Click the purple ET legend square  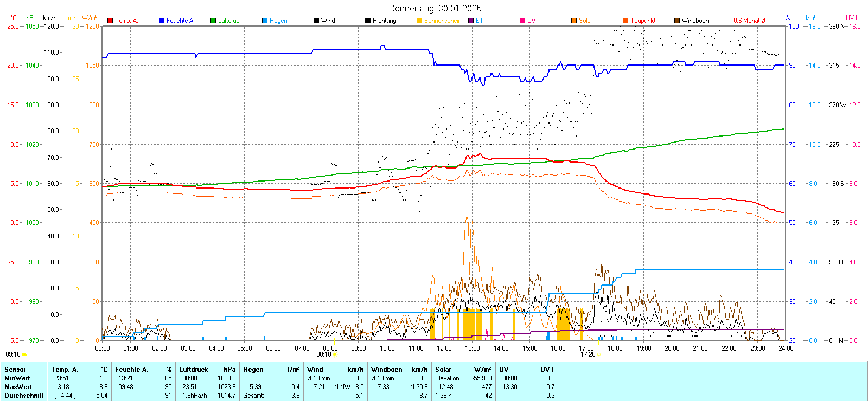click(x=471, y=21)
